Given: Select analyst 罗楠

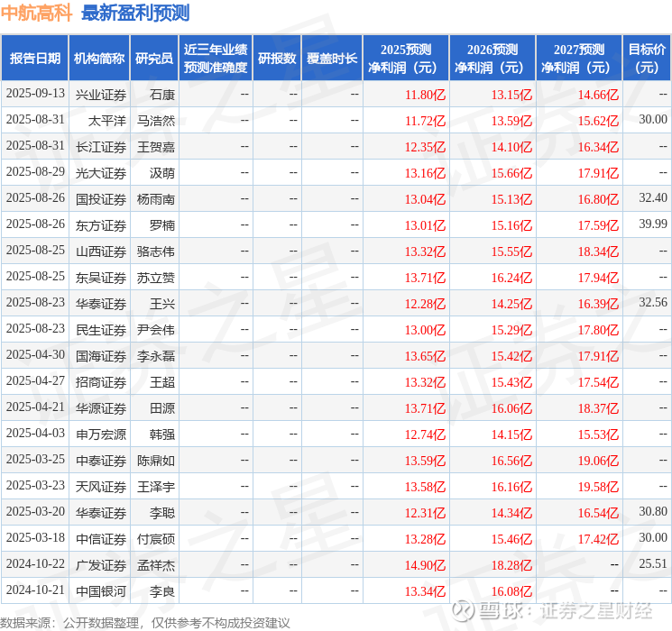Looking at the screenshot, I should pos(162,225).
